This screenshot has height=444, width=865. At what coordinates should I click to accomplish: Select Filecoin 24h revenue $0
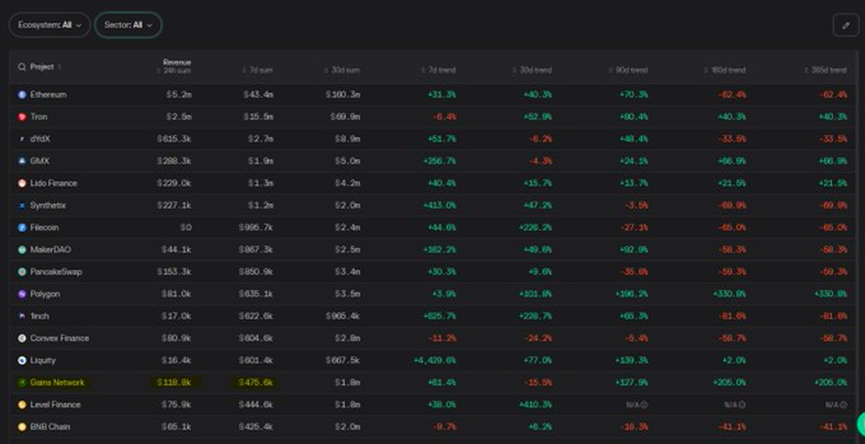coord(186,227)
